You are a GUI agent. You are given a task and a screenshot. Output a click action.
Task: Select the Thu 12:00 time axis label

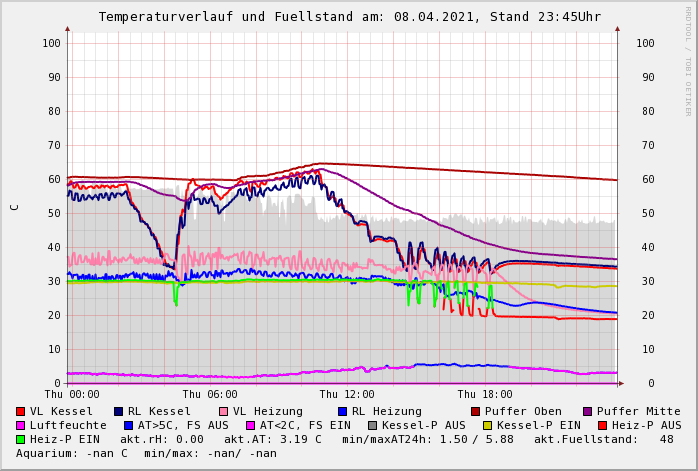pos(347,395)
